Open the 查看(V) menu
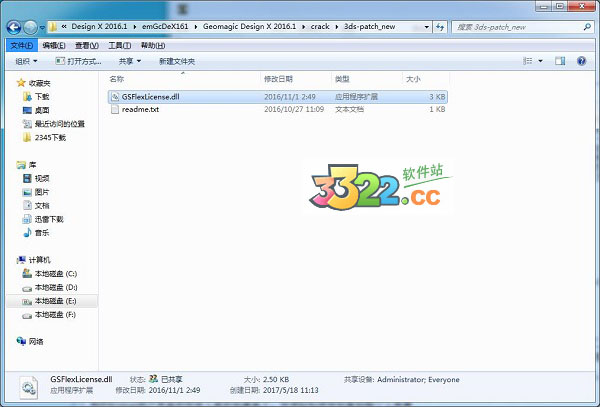 87,46
